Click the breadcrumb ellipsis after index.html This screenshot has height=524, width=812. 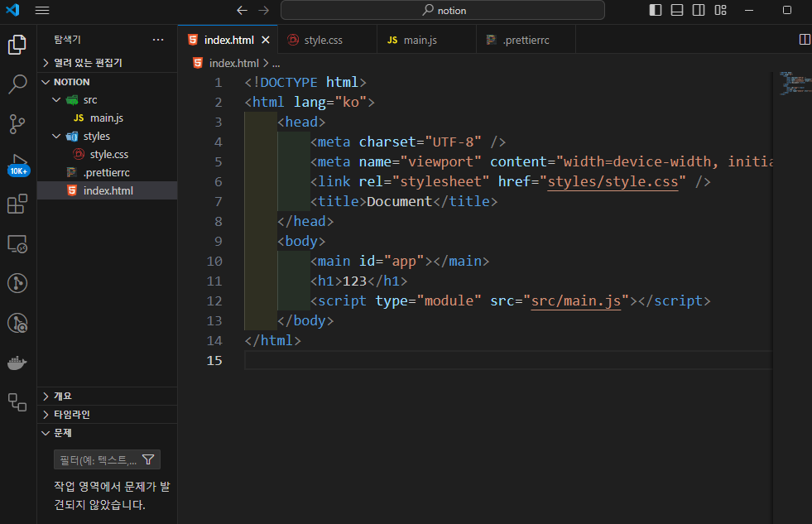coord(276,65)
